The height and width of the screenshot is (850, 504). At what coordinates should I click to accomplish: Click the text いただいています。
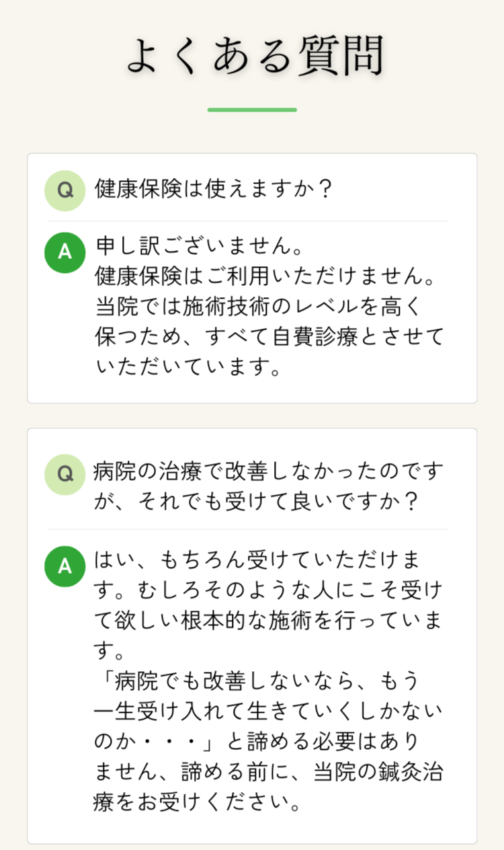click(187, 368)
